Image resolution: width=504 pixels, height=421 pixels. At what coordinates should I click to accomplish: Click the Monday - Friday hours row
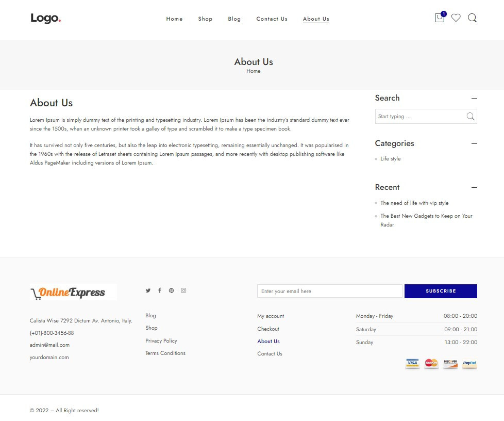416,316
